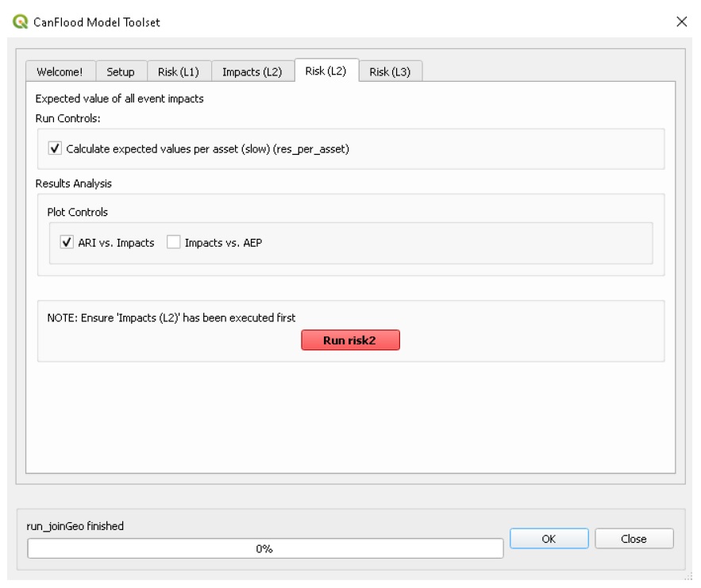Open the Risk (L3) tab
Viewport: 701px width, 588px height.
390,72
